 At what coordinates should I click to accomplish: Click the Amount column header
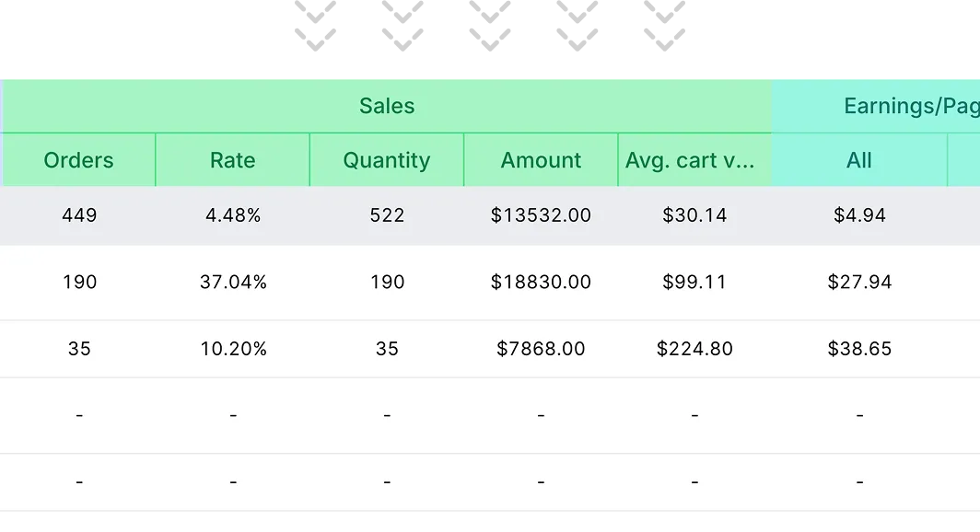[541, 160]
